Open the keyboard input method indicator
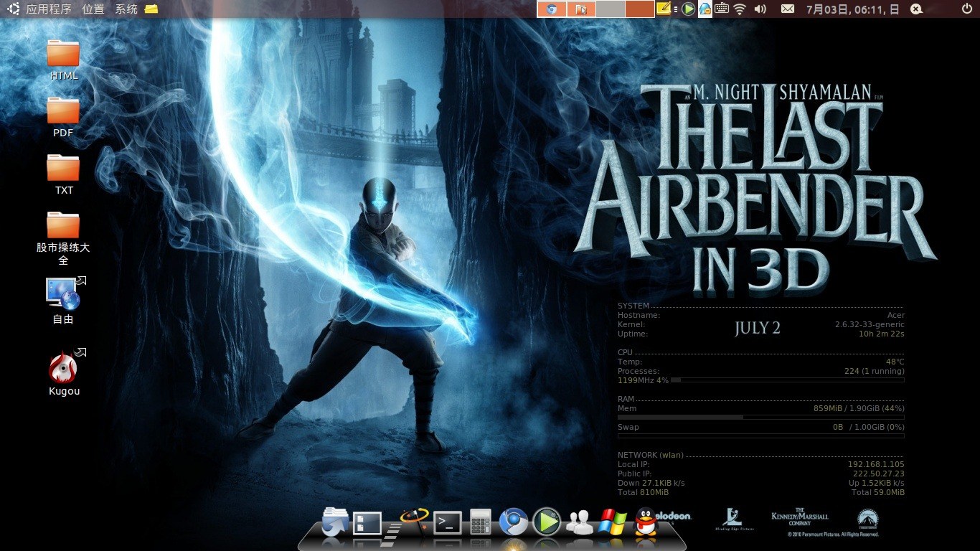980x551 pixels. 722,9
